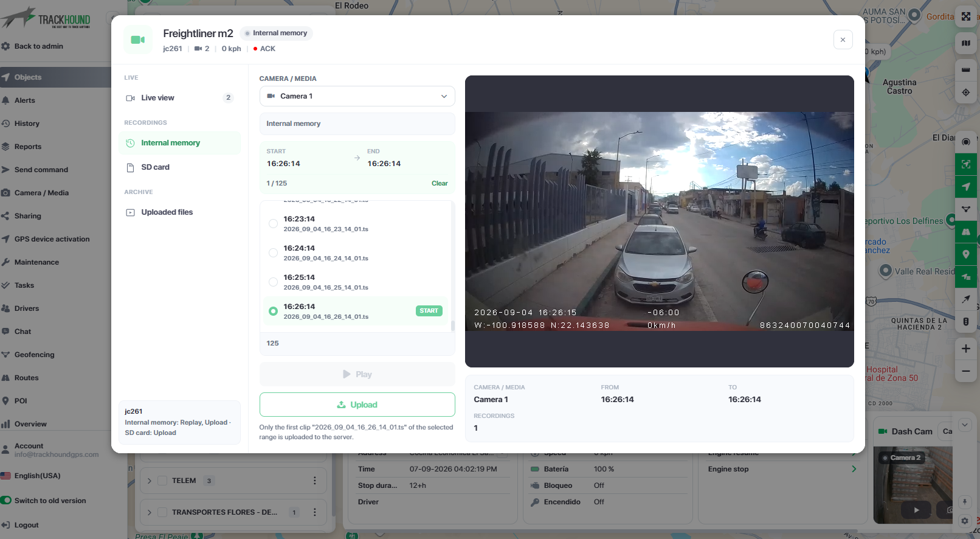Select SD card recordings tab
Image resolution: width=980 pixels, height=539 pixels.
[180, 167]
